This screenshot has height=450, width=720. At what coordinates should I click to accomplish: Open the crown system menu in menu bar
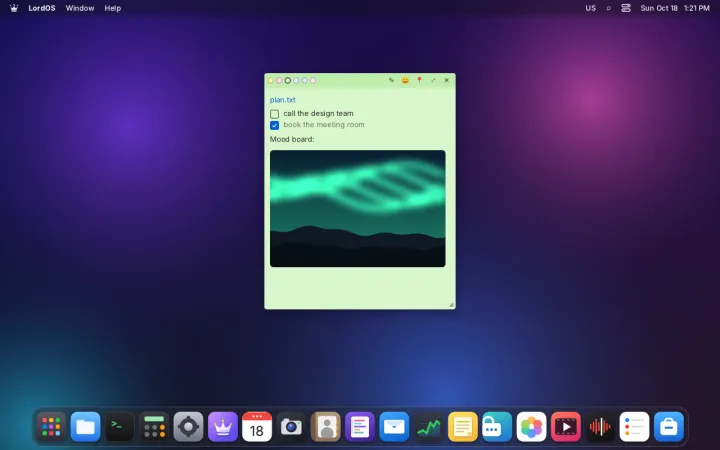[14, 8]
